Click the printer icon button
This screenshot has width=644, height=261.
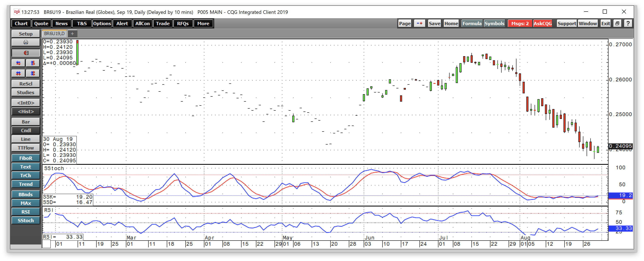coord(26,42)
